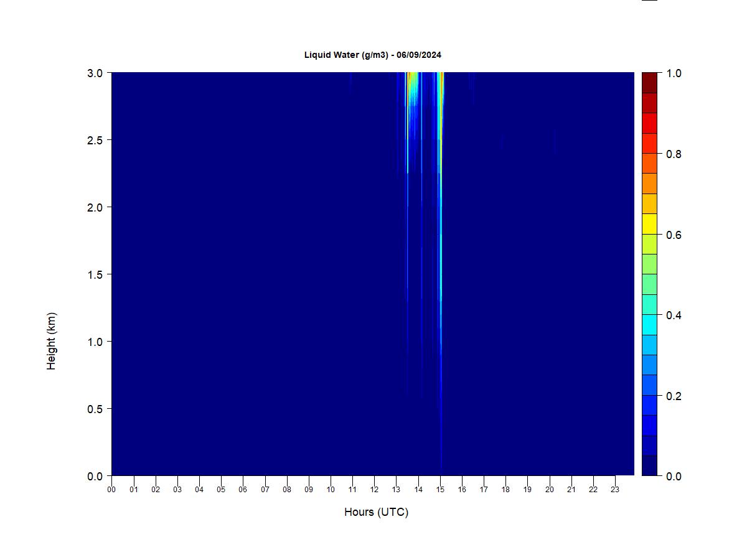Click the 0.8 colorbar scale label
This screenshot has height=560, width=747.
pyautogui.click(x=674, y=154)
